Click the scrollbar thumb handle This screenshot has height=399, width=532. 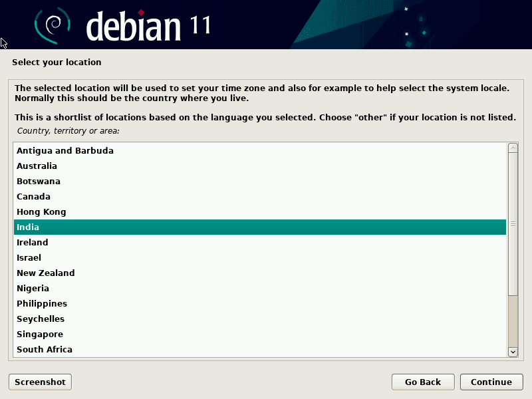513,224
